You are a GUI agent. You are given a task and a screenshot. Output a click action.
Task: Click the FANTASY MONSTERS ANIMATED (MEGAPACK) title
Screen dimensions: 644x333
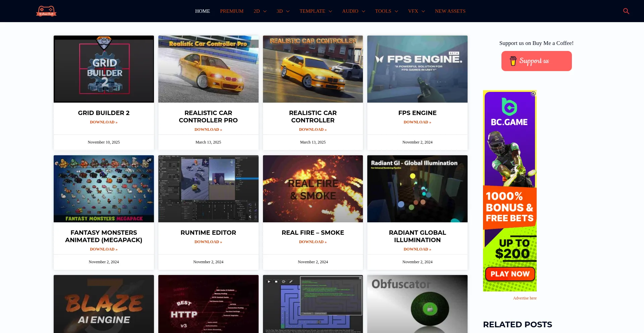coord(104,236)
